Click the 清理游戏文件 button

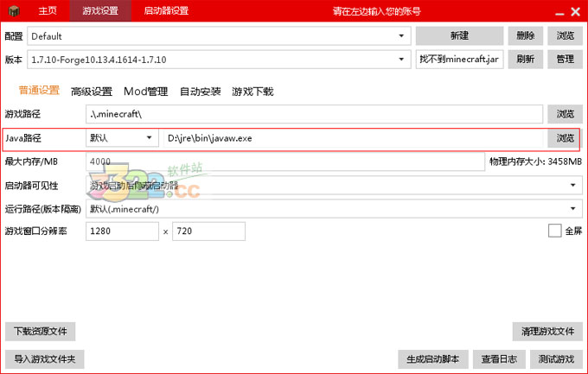(547, 332)
